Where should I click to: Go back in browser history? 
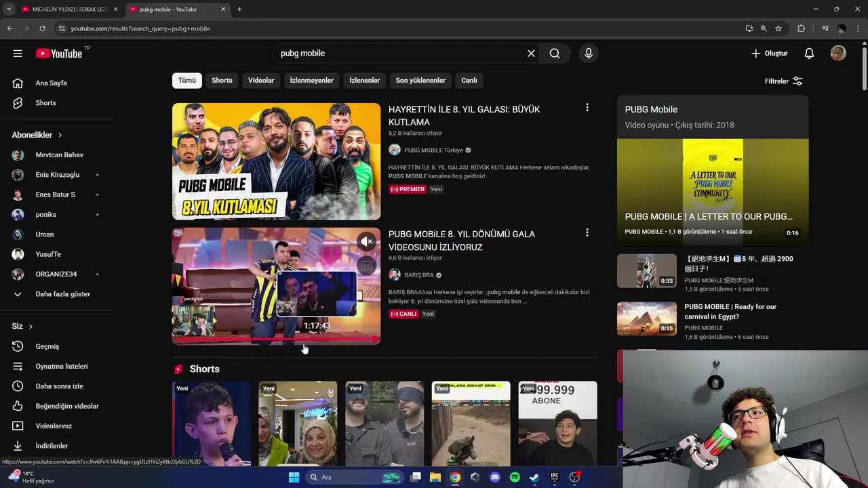click(x=9, y=28)
